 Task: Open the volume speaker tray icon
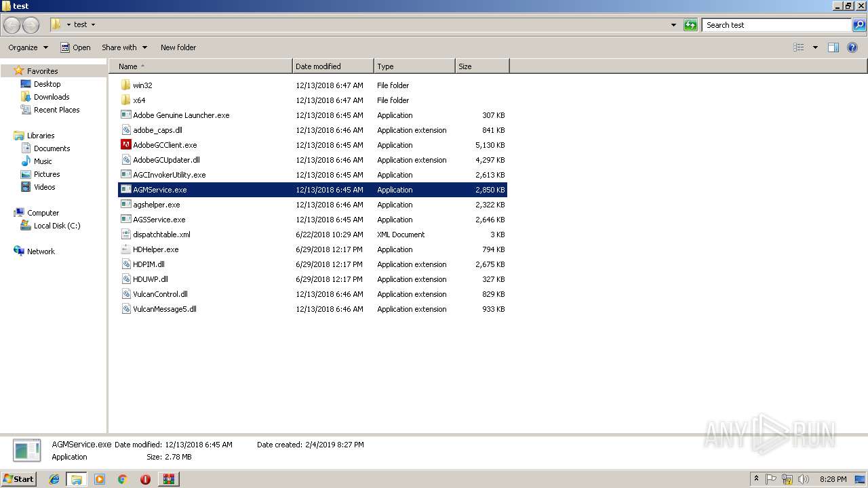804,479
